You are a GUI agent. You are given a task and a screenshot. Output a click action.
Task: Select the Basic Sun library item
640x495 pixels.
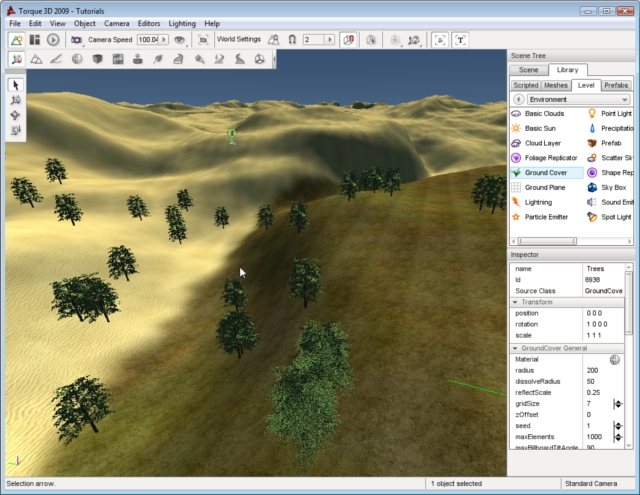click(x=538, y=129)
